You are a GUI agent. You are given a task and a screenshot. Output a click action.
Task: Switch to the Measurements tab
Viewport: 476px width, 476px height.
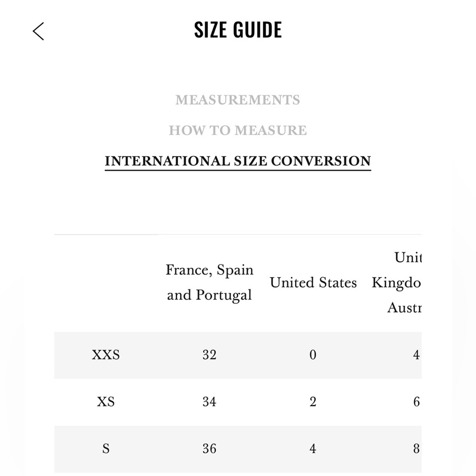coord(238,100)
